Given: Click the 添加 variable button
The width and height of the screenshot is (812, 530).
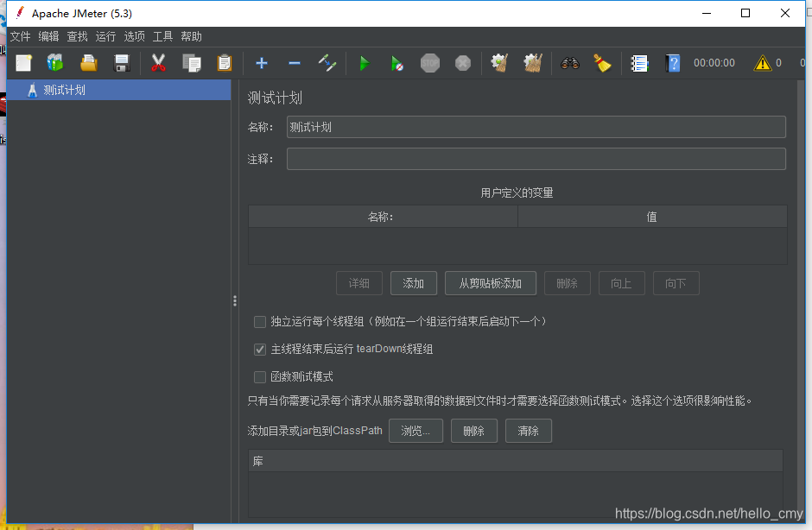Looking at the screenshot, I should [413, 283].
